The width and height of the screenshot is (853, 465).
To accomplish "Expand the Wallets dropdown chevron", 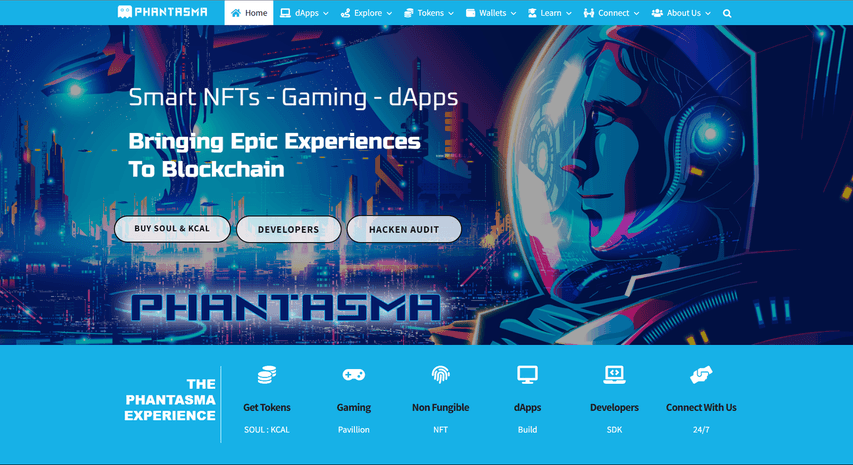I will pyautogui.click(x=513, y=14).
